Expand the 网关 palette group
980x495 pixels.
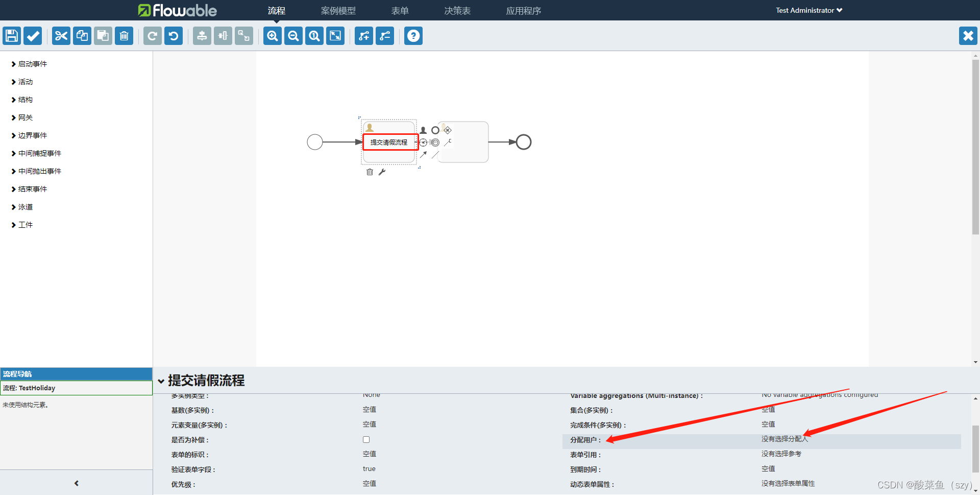point(22,117)
